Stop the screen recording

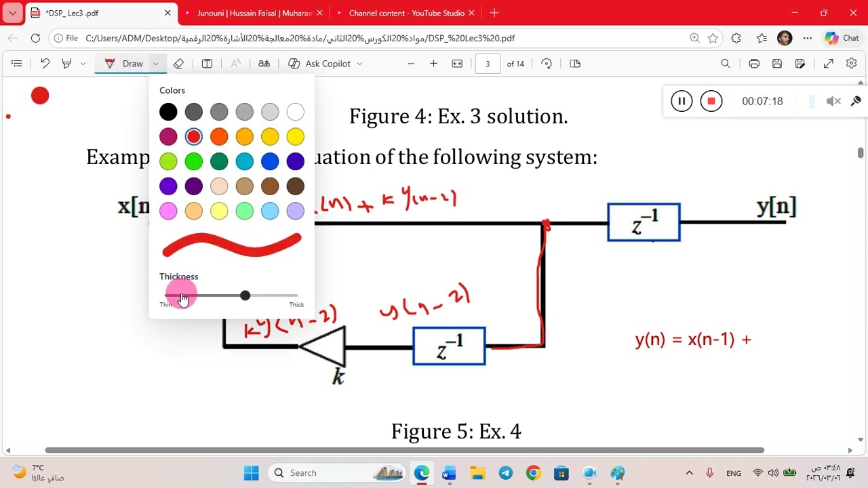[x=711, y=101]
